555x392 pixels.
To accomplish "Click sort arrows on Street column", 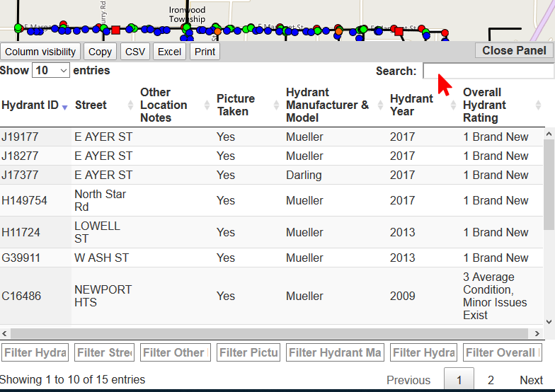I will pyautogui.click(x=130, y=105).
